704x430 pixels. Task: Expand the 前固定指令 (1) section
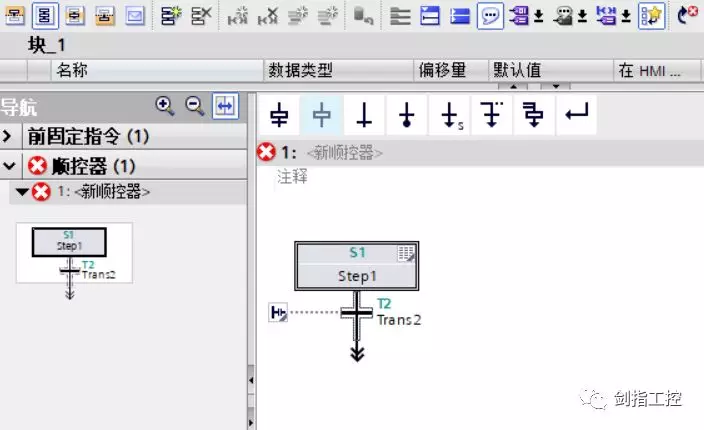point(8,136)
